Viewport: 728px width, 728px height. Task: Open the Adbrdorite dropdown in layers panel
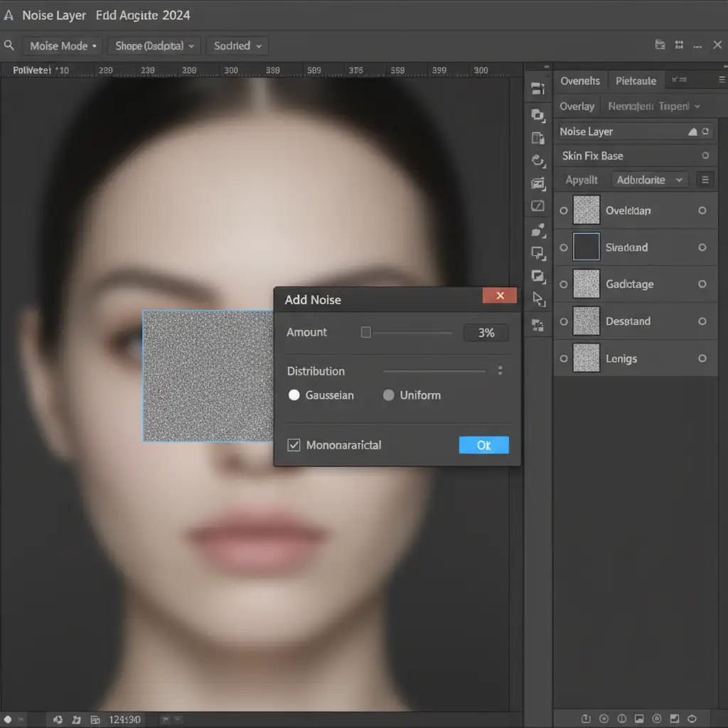pyautogui.click(x=649, y=180)
